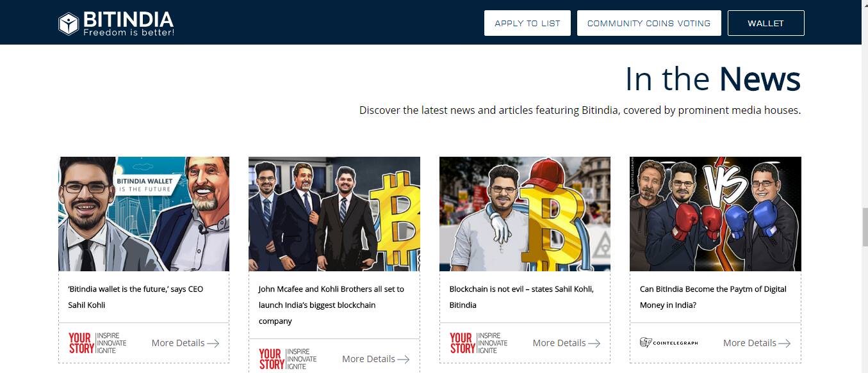The width and height of the screenshot is (868, 373).
Task: Click the 'Discover the latest news' subtitle text
Action: pos(580,110)
